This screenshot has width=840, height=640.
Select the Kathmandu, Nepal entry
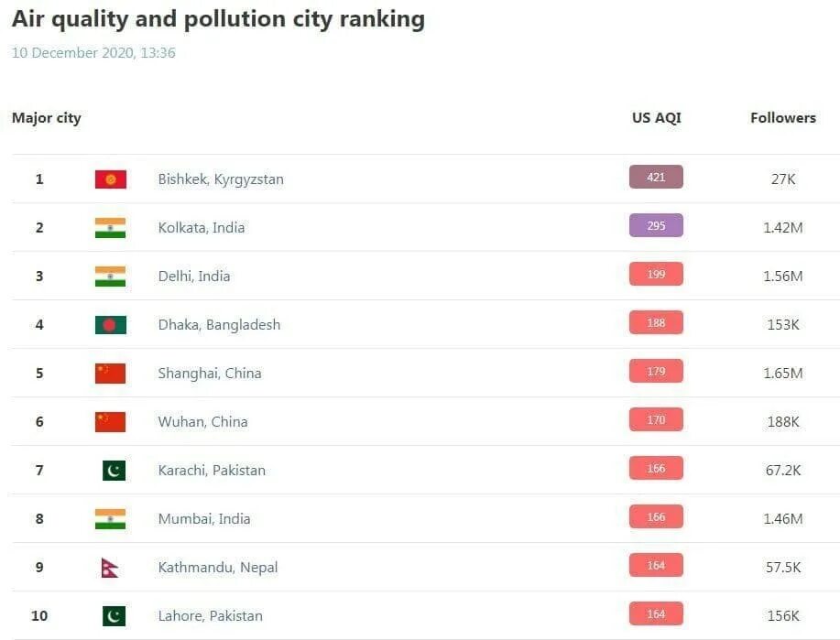click(218, 568)
